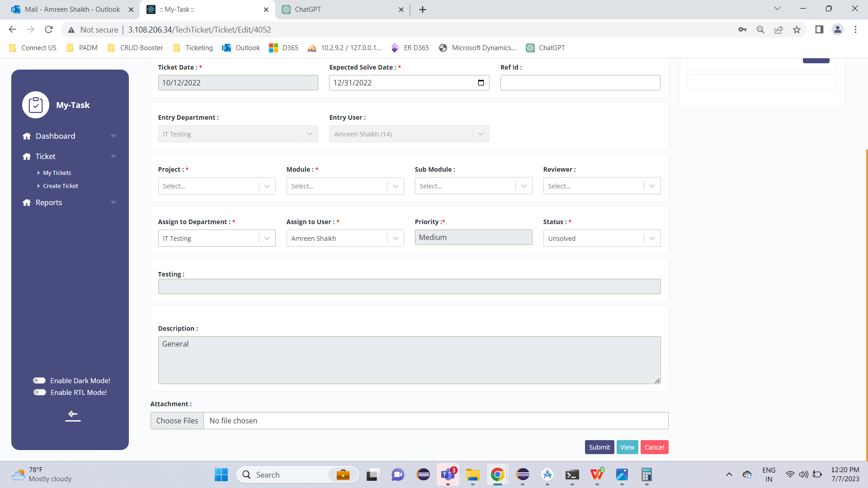
Task: Click the Cancel button
Action: coord(654,447)
